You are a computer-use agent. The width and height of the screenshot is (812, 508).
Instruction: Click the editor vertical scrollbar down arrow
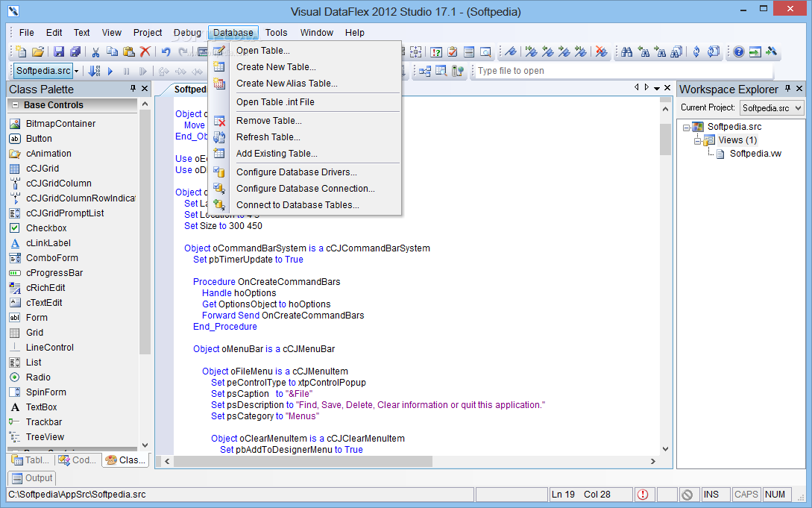click(x=665, y=449)
